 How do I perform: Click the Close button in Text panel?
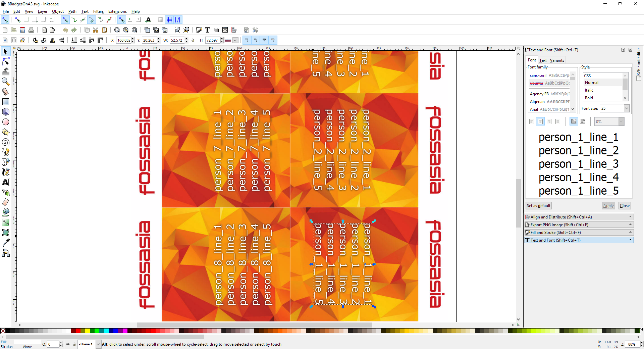625,206
